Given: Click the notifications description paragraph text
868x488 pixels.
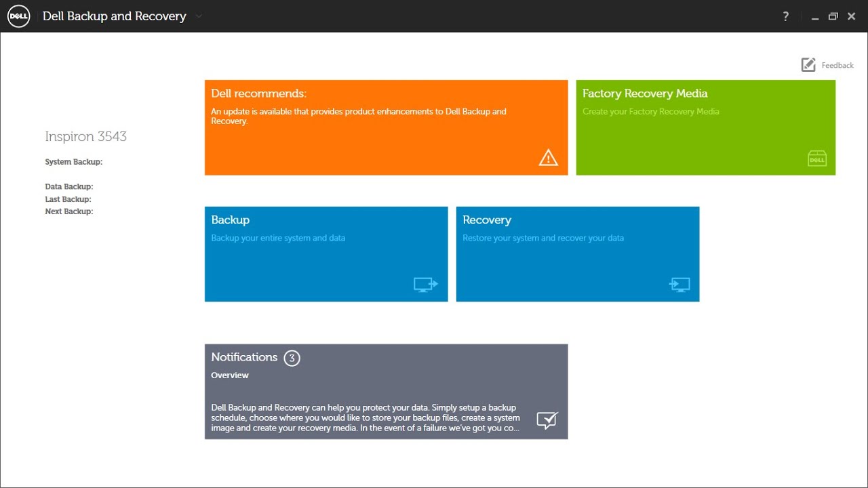Looking at the screenshot, I should point(366,418).
